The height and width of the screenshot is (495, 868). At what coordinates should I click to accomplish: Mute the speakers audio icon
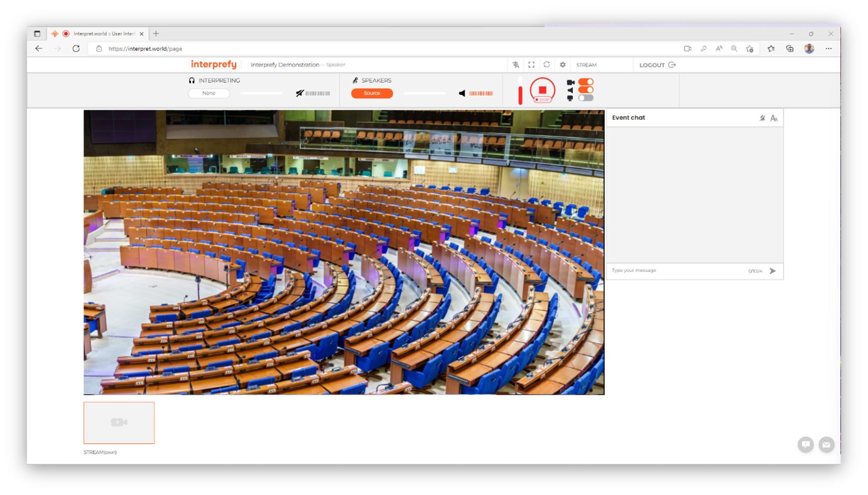pyautogui.click(x=462, y=93)
